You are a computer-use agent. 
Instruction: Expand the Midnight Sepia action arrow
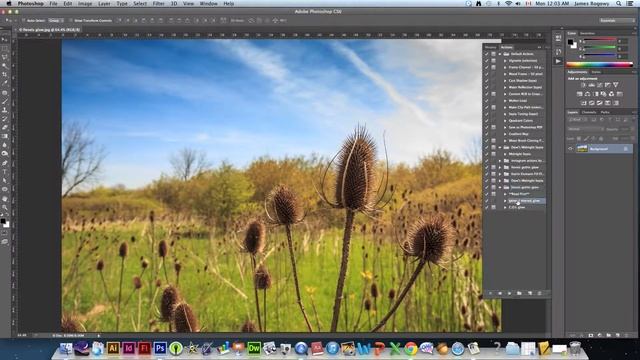pos(505,154)
